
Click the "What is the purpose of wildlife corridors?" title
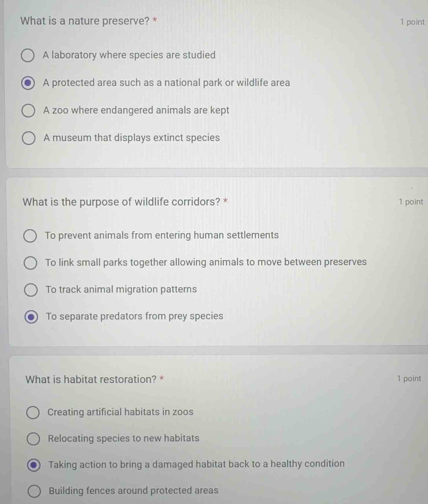click(122, 202)
